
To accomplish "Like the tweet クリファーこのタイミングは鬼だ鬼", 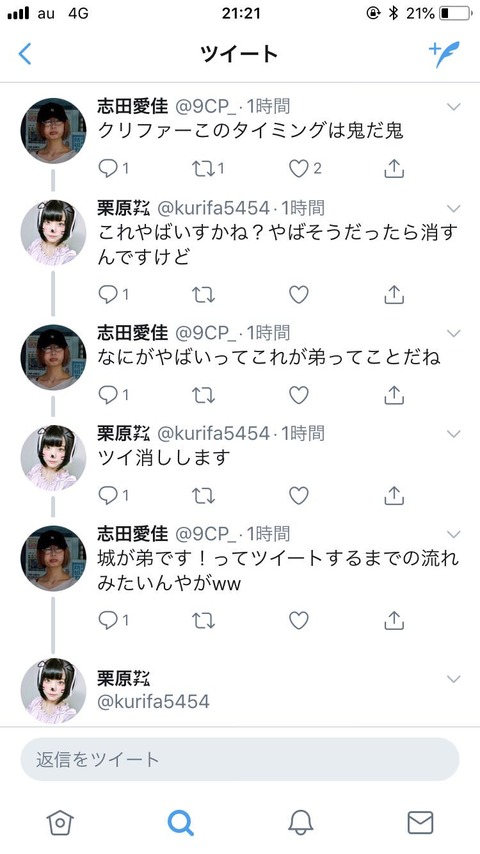I will pyautogui.click(x=299, y=169).
